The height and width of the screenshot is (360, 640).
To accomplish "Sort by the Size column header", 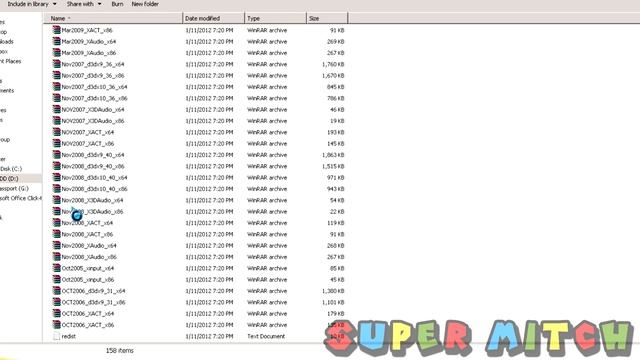I will tap(327, 18).
